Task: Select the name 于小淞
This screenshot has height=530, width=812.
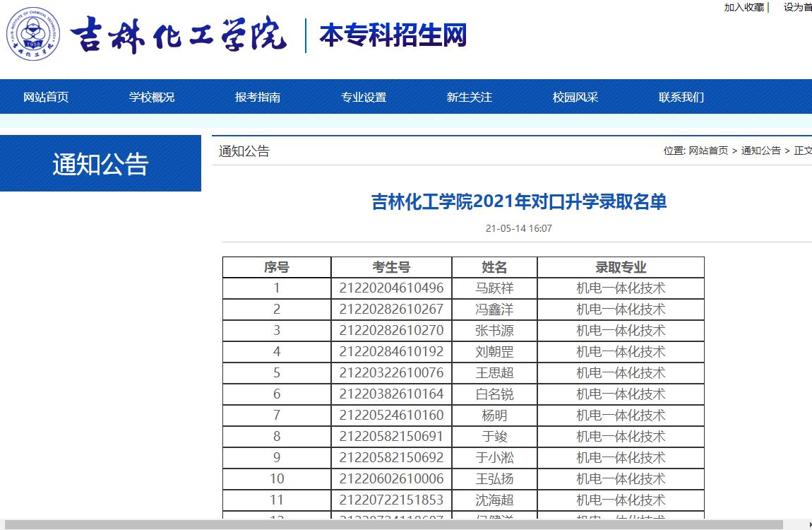Action: 494,458
